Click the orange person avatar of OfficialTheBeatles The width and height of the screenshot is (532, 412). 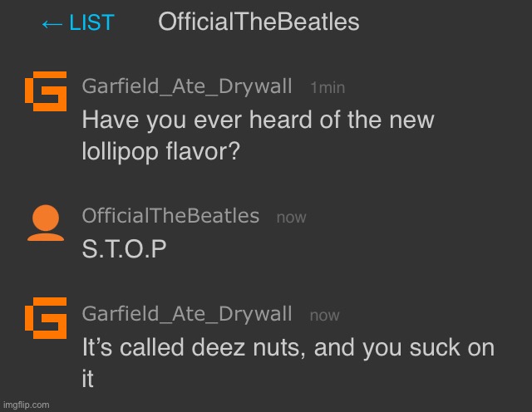point(45,222)
